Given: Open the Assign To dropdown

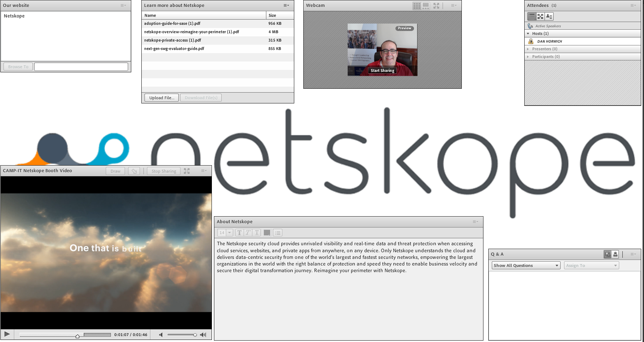Looking at the screenshot, I should coord(592,265).
